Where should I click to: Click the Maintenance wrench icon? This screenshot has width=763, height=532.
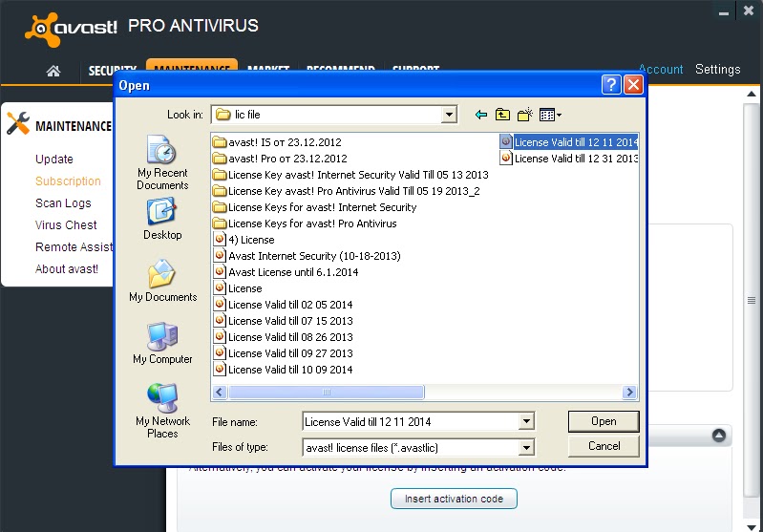pos(18,123)
